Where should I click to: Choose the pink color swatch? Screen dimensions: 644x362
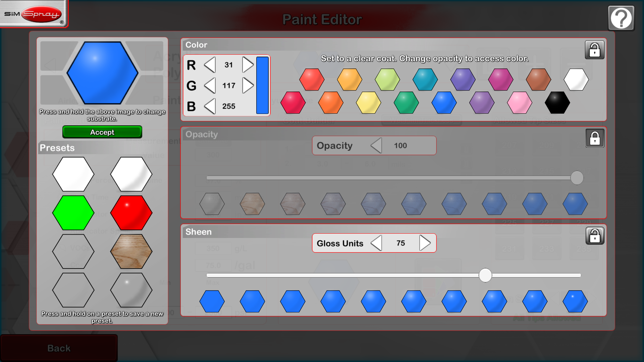tap(519, 103)
